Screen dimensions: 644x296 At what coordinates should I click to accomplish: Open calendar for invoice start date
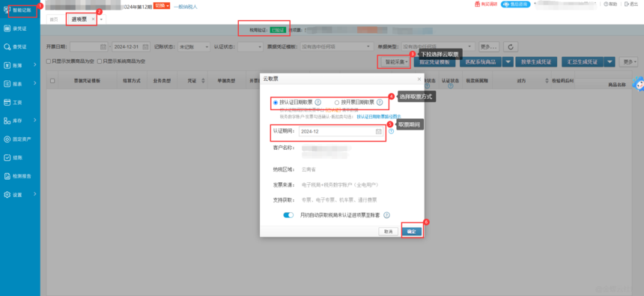click(x=103, y=47)
